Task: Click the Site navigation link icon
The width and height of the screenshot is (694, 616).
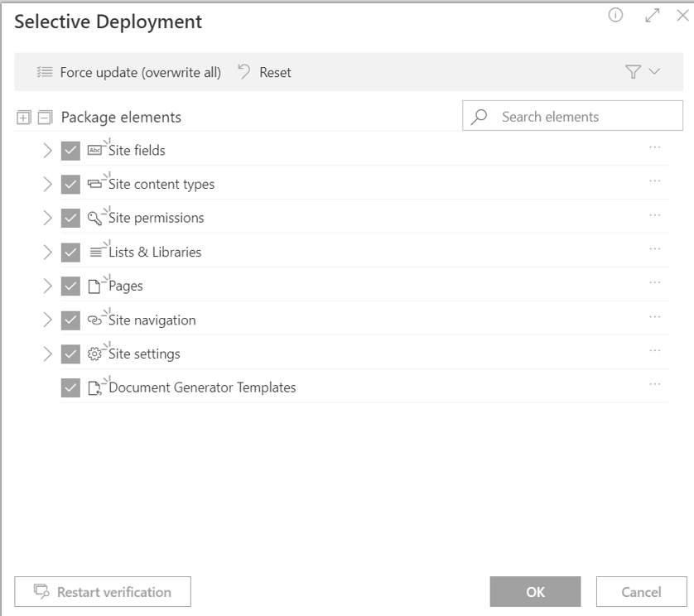Action: click(94, 320)
